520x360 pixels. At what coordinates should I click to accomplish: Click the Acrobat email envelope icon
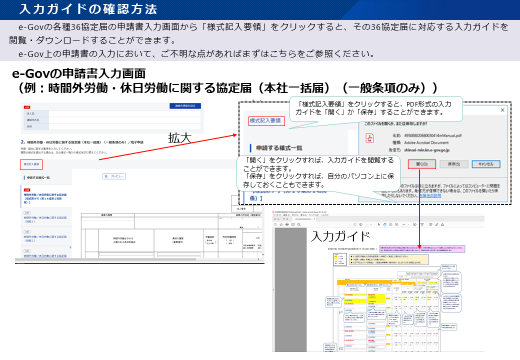click(293, 225)
